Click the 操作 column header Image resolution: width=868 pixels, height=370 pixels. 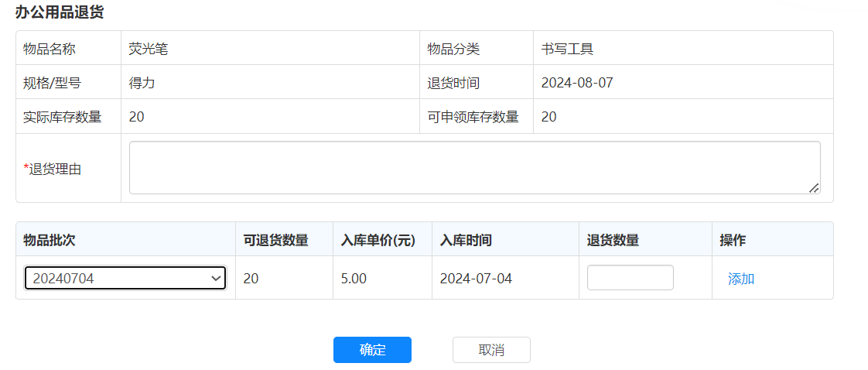pyautogui.click(x=732, y=240)
